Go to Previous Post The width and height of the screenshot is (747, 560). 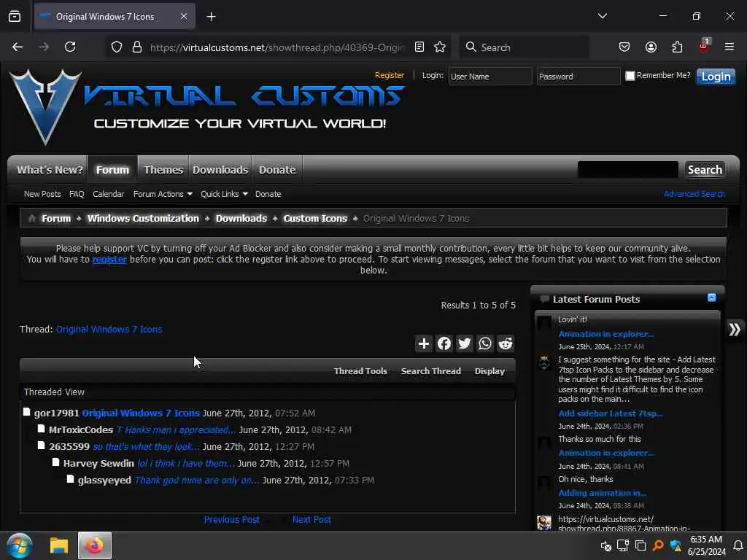tap(231, 519)
